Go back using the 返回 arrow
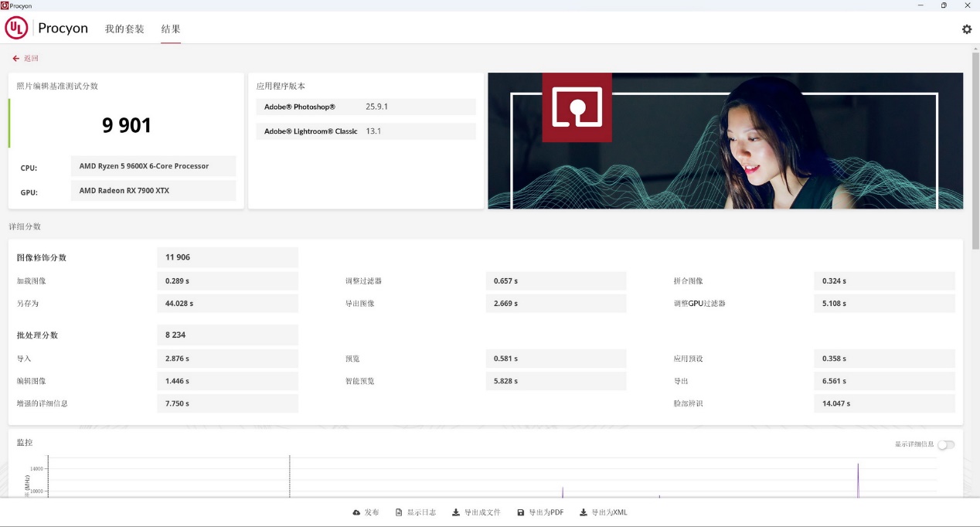This screenshot has height=527, width=980. click(x=25, y=59)
